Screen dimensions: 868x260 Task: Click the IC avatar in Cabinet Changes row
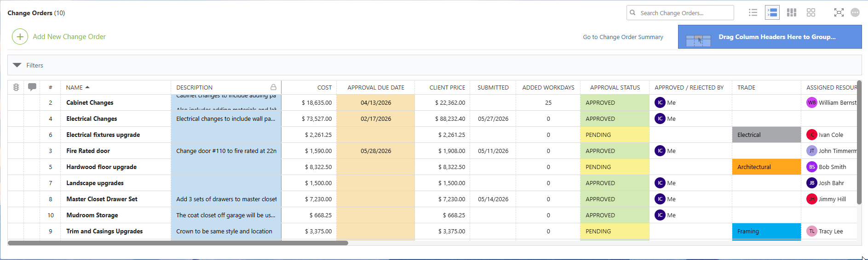[x=660, y=102]
